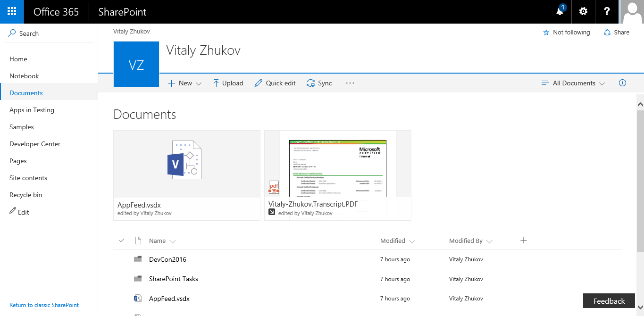
Task: Open the SharePoint Tasks folder name
Action: tap(174, 279)
